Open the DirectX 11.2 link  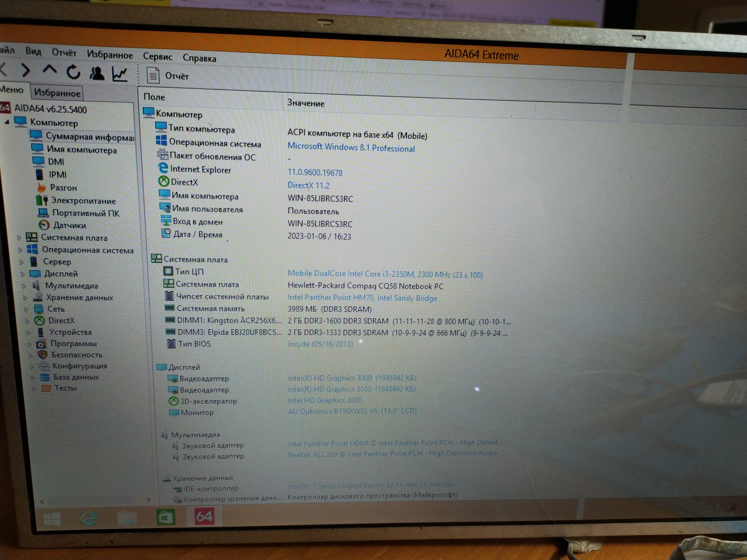pyautogui.click(x=308, y=185)
